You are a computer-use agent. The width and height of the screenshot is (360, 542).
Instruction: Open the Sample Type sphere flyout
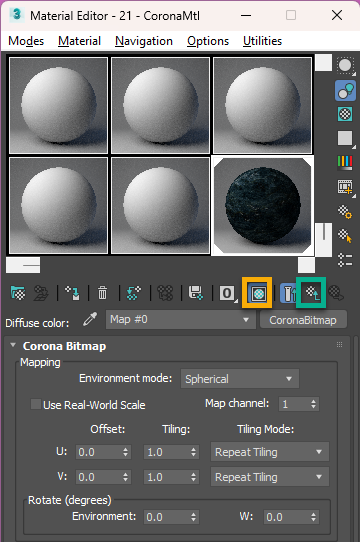[345, 66]
